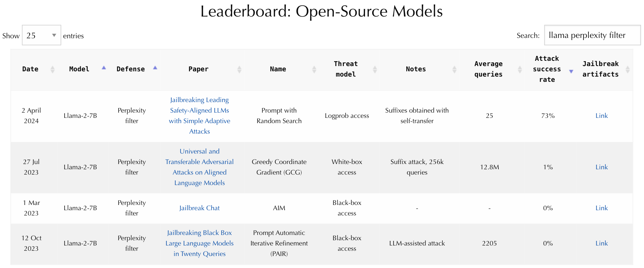Viewport: 644px width, 268px height.
Task: Open Jailbreaking Leading Safety-Aligned LLMs paper link
Action: [199, 116]
